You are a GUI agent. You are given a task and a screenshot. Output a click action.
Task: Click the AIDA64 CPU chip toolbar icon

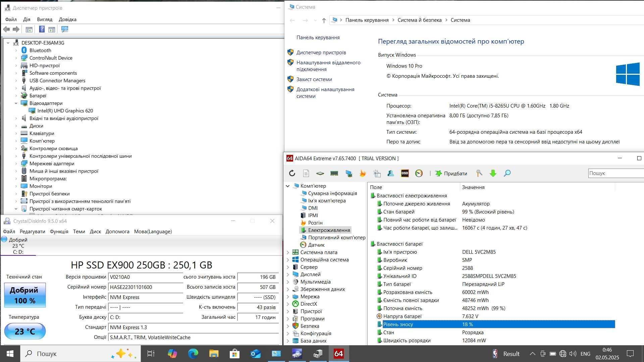tap(320, 173)
